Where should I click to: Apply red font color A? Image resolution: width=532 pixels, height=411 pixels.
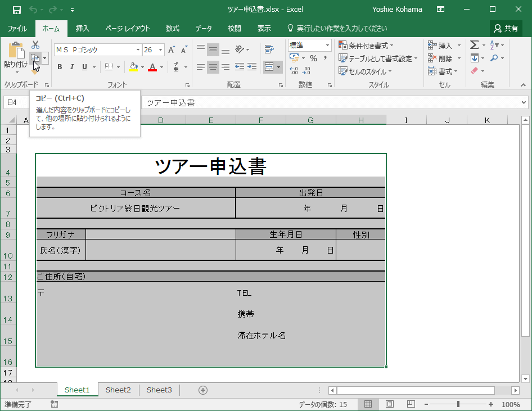pos(152,67)
